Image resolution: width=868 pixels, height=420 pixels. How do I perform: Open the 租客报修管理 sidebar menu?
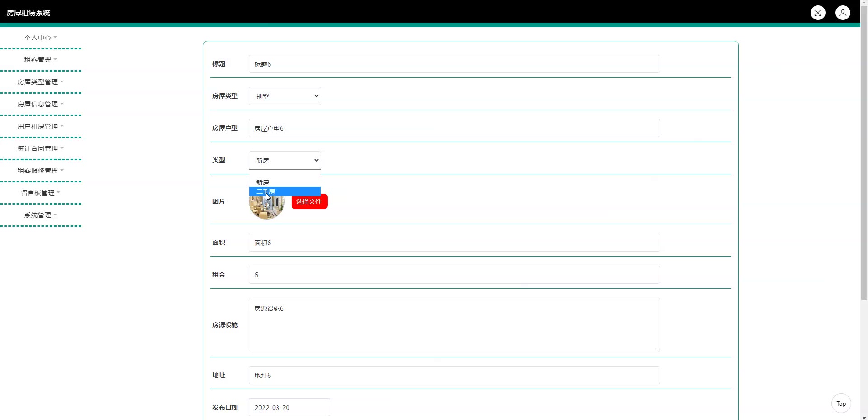point(41,171)
